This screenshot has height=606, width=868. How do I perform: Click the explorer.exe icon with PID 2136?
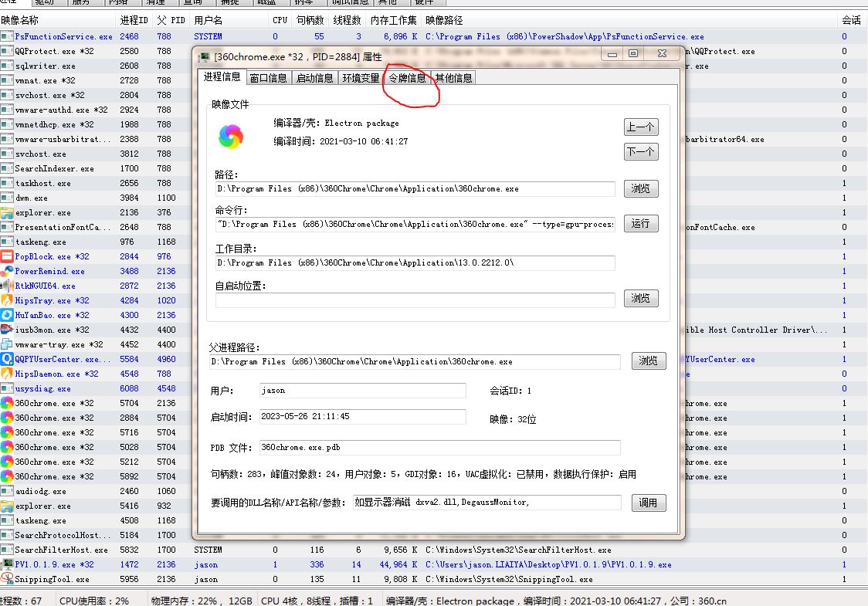[7, 212]
